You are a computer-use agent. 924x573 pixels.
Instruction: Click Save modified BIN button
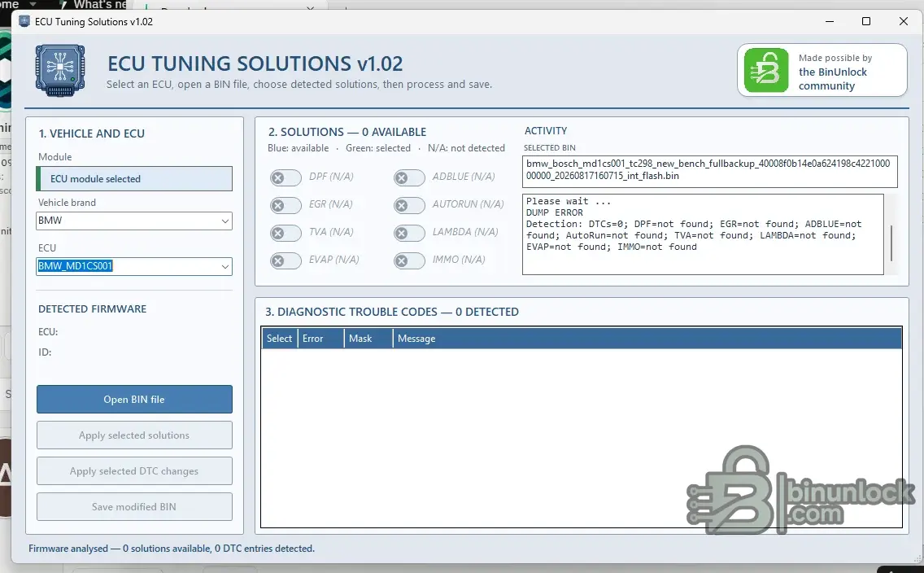click(x=134, y=506)
